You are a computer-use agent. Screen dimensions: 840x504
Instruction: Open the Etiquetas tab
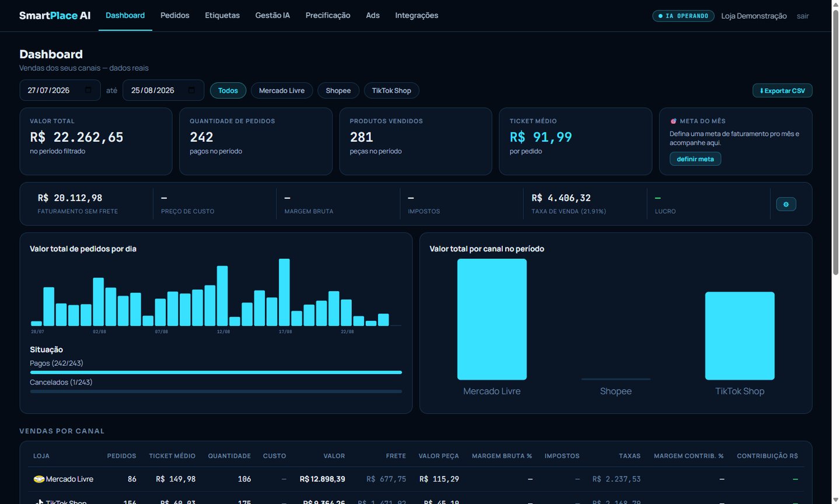tap(222, 15)
